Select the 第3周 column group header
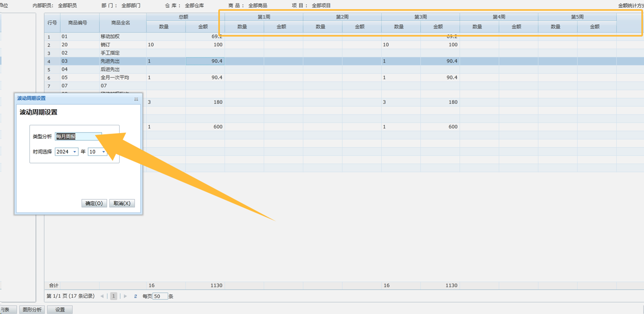Viewport: 644px width, 314px height. (x=420, y=17)
